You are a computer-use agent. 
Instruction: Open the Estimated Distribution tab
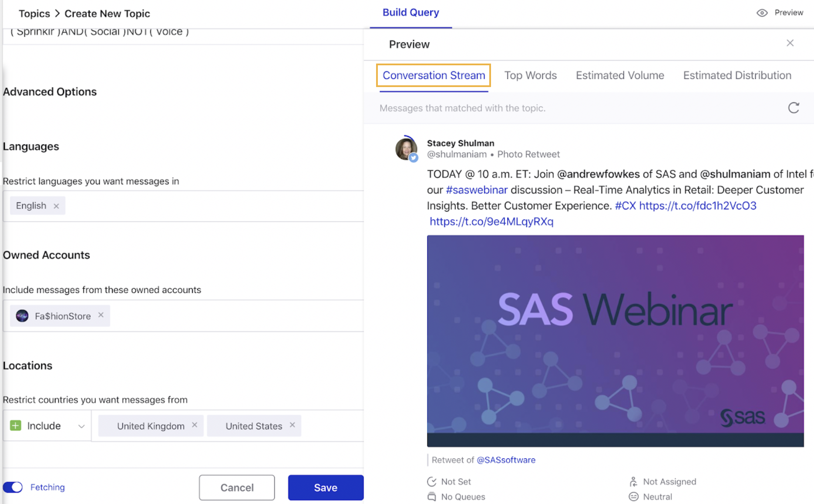click(737, 75)
